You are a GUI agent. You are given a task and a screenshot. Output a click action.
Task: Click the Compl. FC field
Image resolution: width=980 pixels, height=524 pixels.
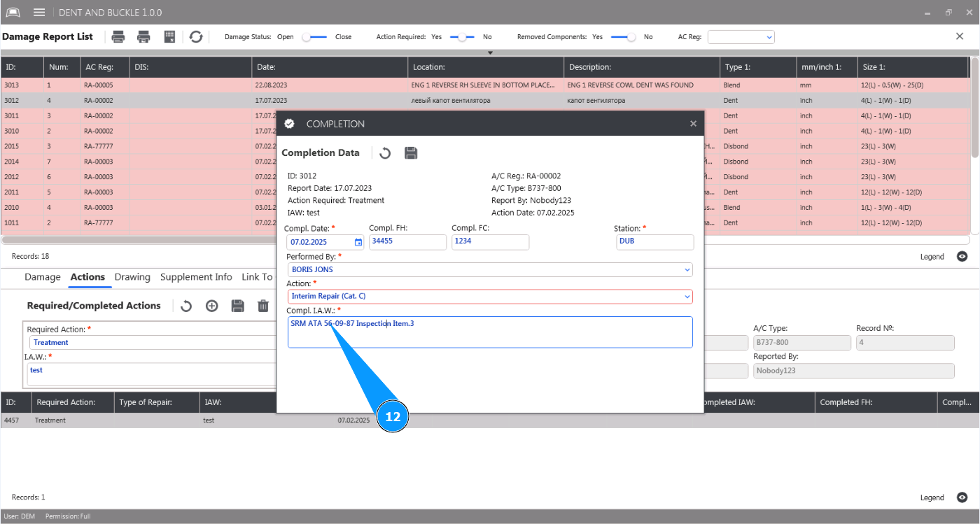(490, 242)
